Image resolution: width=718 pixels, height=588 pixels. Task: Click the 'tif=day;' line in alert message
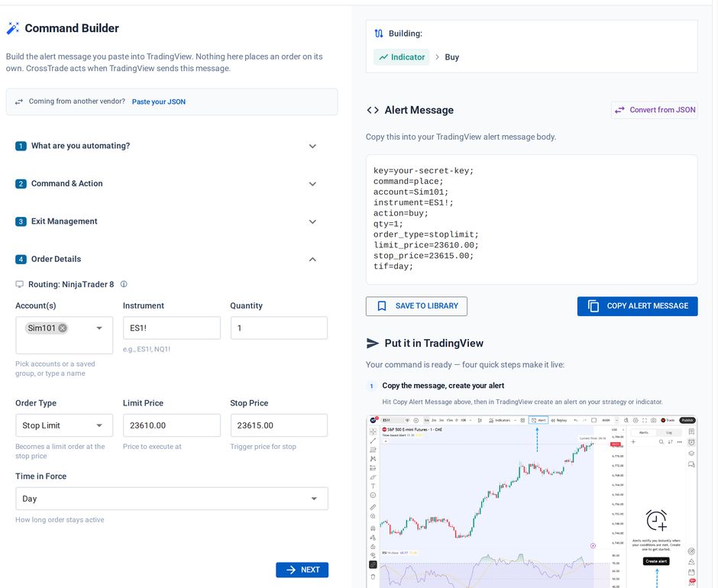point(393,267)
